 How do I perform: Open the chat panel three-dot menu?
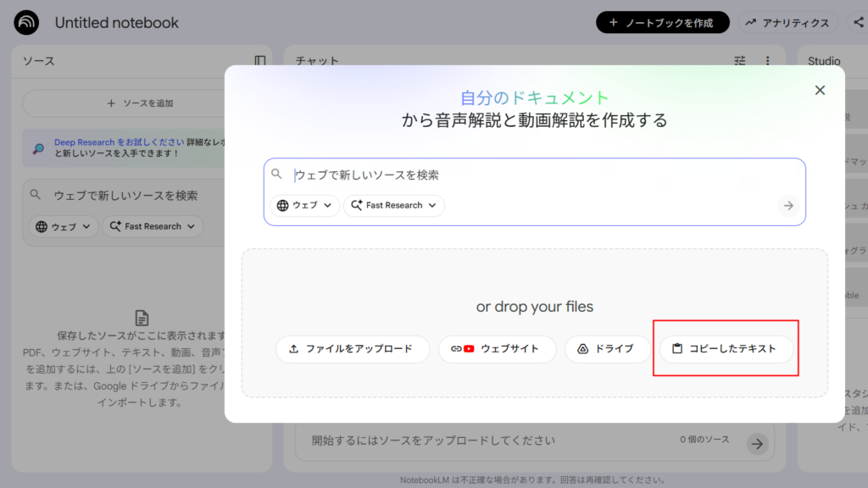(767, 60)
